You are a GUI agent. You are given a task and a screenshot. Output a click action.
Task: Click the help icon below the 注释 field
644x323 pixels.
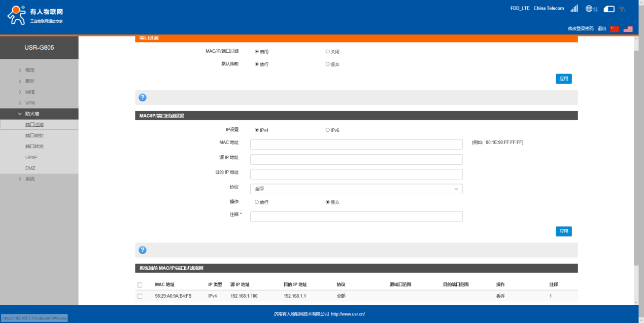143,250
